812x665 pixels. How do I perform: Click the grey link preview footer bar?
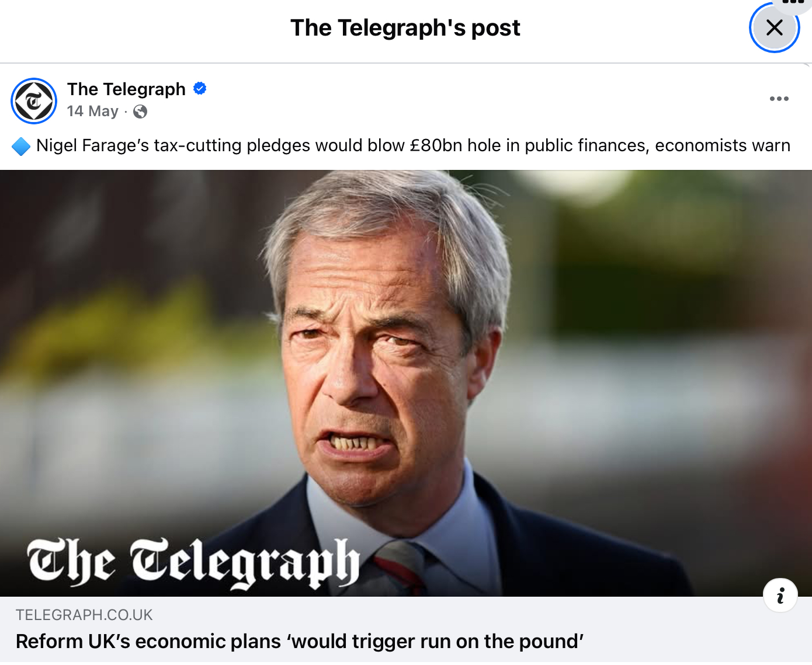point(406,631)
